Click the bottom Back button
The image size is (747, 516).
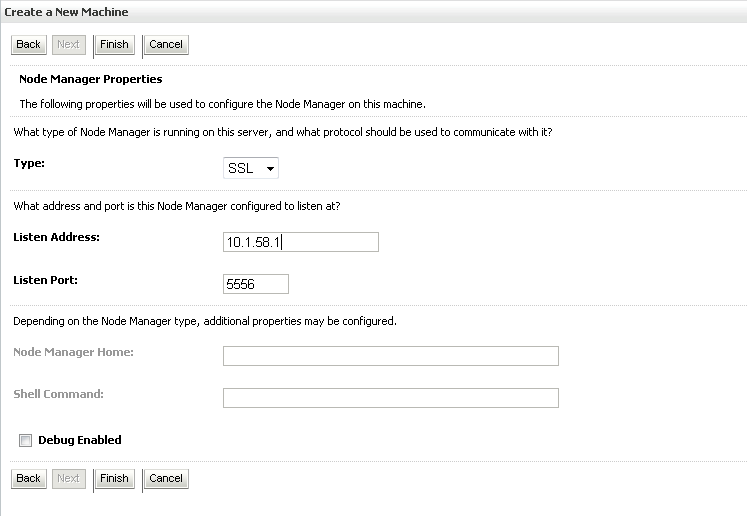pos(29,478)
